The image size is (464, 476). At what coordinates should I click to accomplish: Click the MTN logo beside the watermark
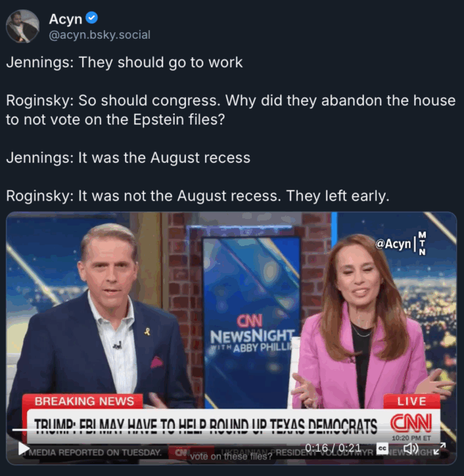[x=422, y=243]
